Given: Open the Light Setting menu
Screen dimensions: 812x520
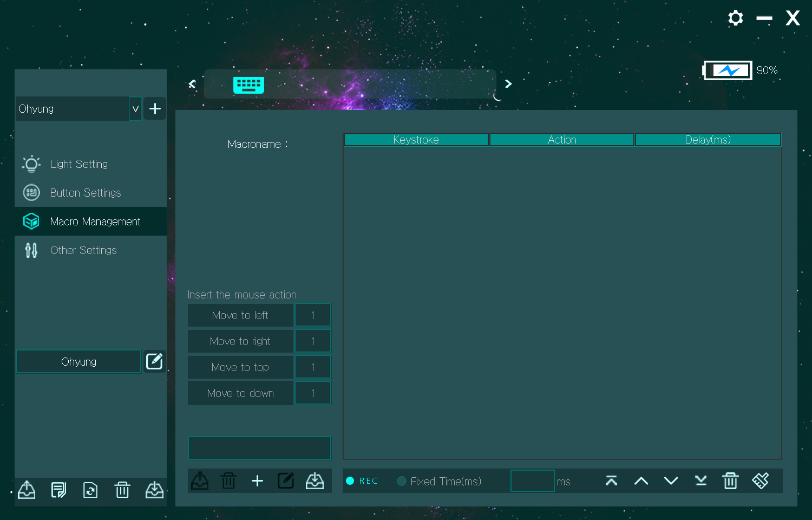Looking at the screenshot, I should tap(78, 164).
